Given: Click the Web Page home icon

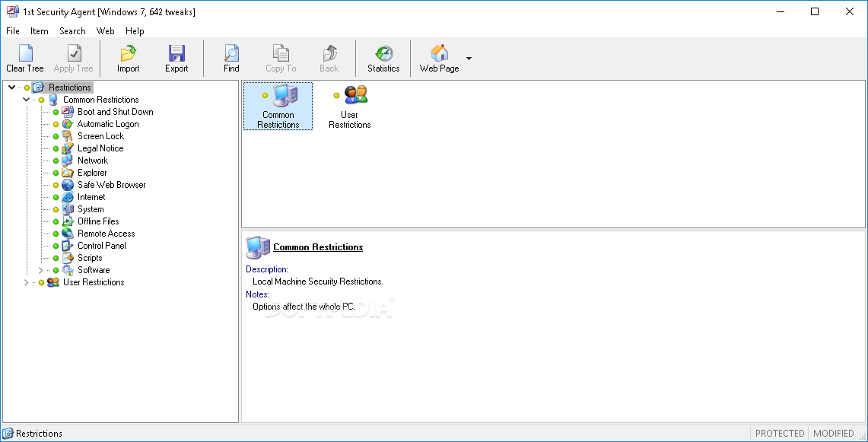Looking at the screenshot, I should (x=440, y=53).
